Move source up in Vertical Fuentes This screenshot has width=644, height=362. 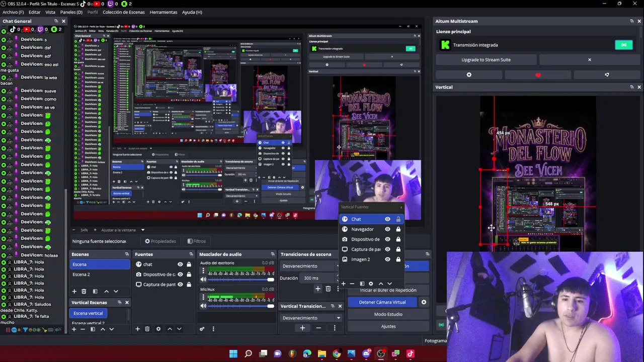point(380,284)
